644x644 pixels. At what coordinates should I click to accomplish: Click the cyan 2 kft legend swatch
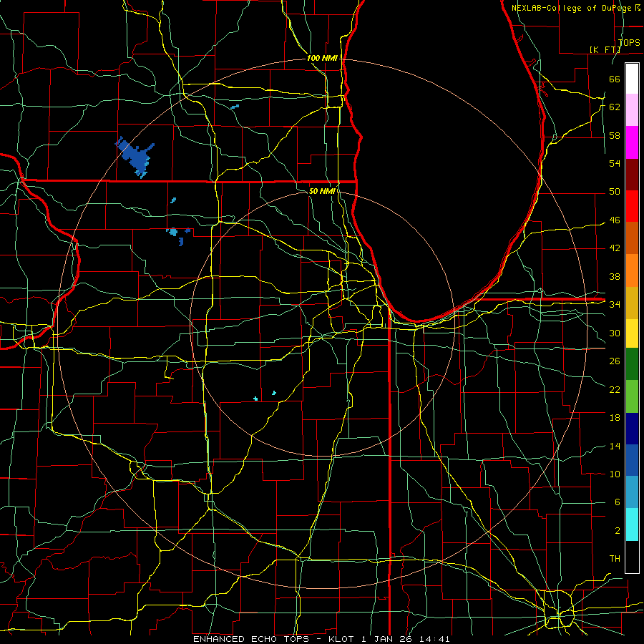pos(632,524)
